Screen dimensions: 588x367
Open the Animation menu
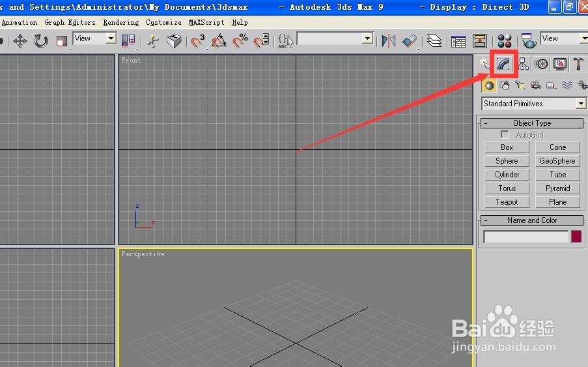[20, 23]
